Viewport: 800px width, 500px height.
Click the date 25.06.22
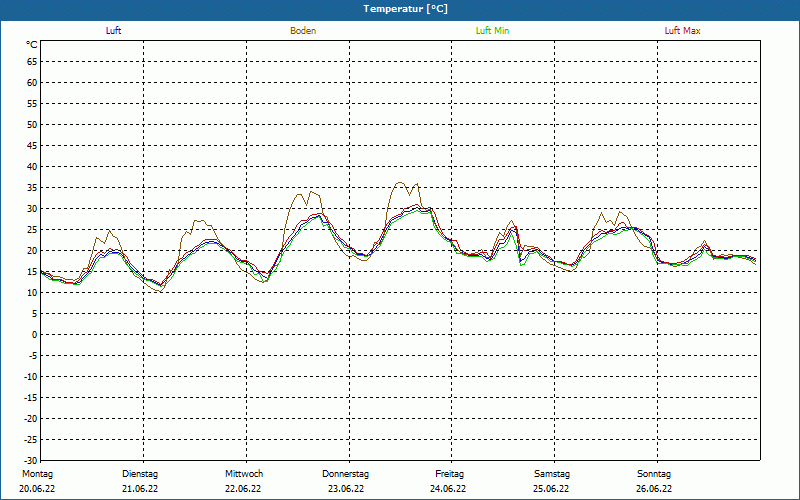tap(551, 489)
